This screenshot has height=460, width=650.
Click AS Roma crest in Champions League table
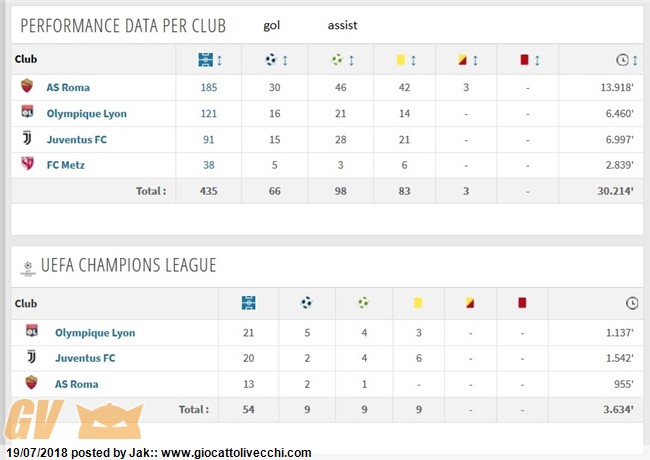pyautogui.click(x=32, y=383)
